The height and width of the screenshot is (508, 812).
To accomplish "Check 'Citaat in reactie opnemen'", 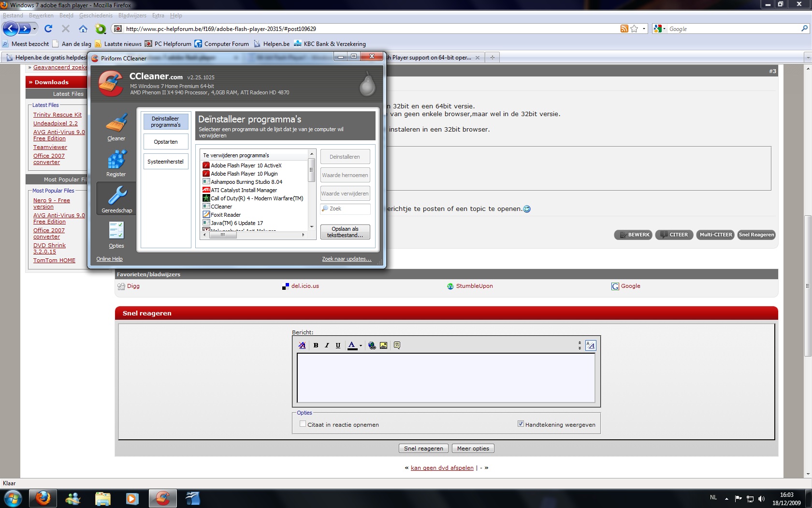I will click(x=303, y=424).
